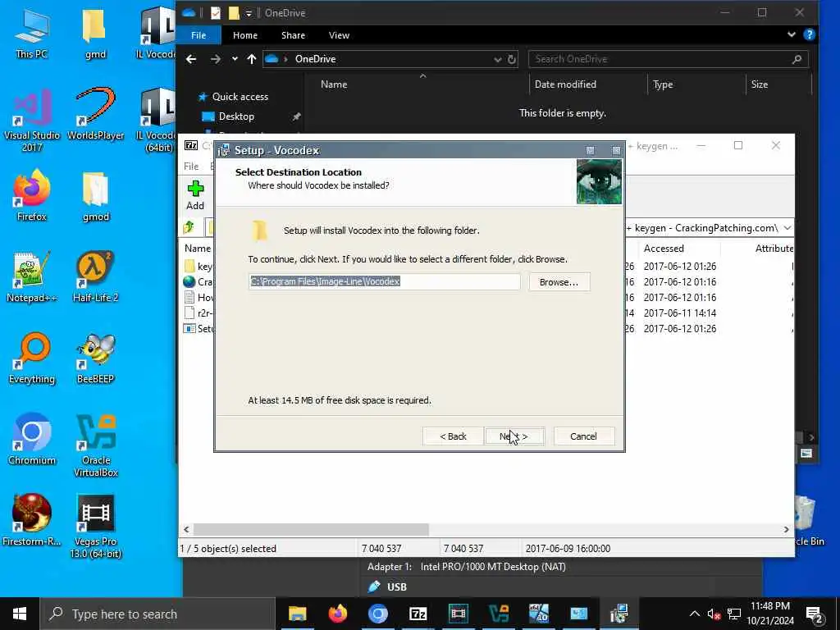Open the muted volume tray icon

coord(714,614)
